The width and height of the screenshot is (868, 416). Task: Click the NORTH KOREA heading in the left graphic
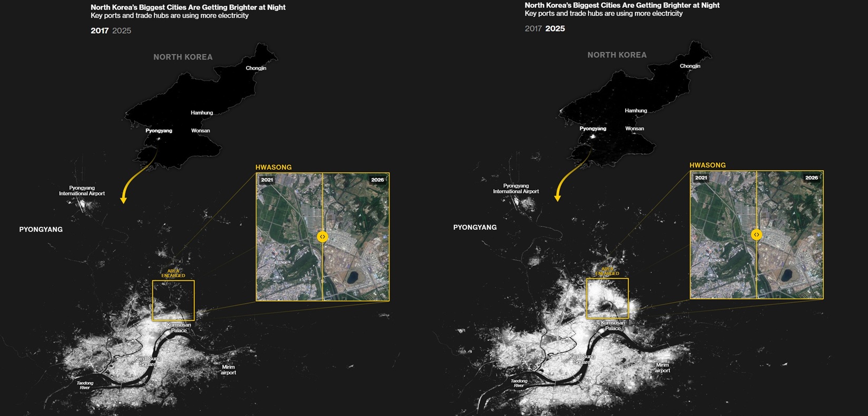183,57
